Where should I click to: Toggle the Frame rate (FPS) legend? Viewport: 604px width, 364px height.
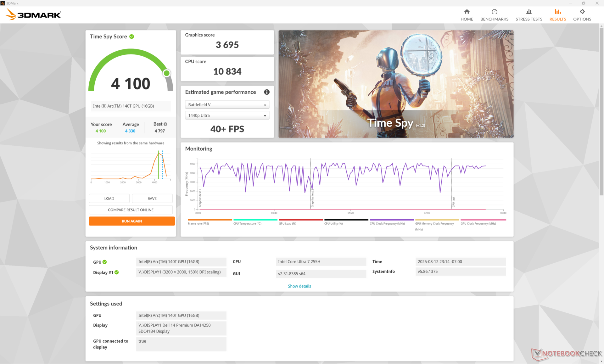(x=210, y=222)
